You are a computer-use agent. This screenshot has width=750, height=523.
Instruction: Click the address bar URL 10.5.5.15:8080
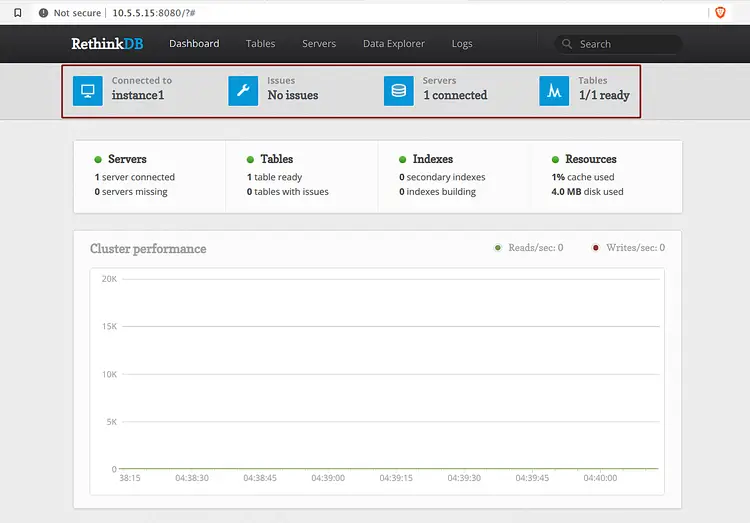(154, 13)
